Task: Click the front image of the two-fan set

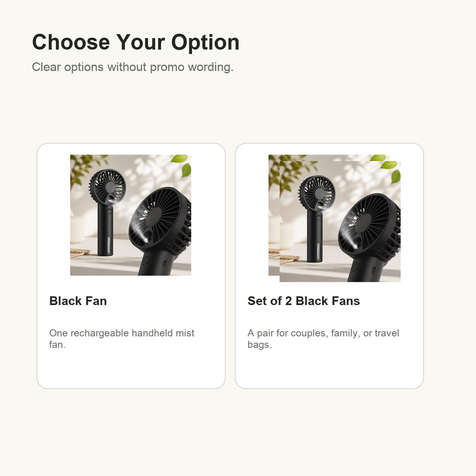Action: 340,221
